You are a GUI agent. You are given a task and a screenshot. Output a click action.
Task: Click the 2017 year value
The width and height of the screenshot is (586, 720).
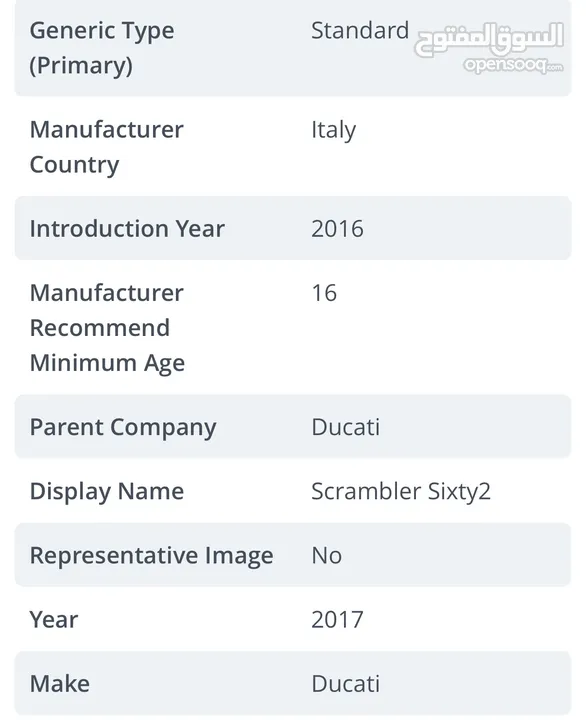tap(338, 620)
